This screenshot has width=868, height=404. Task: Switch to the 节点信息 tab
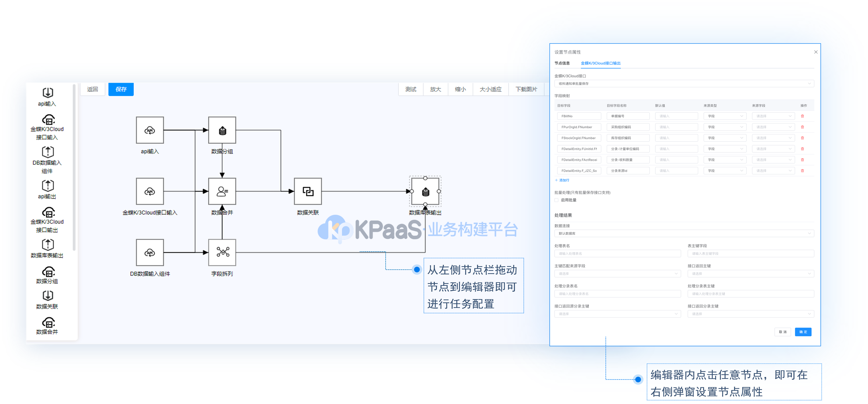(x=562, y=63)
